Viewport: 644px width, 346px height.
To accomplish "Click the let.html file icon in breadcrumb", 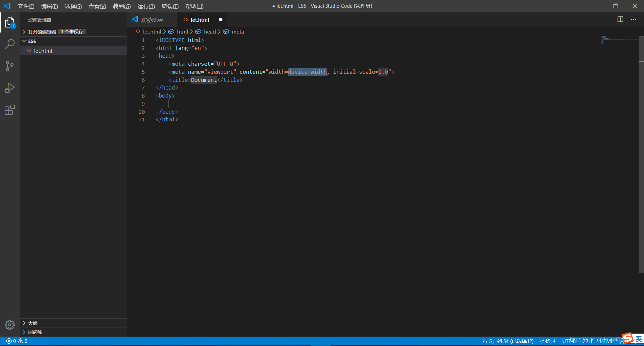I will (138, 32).
